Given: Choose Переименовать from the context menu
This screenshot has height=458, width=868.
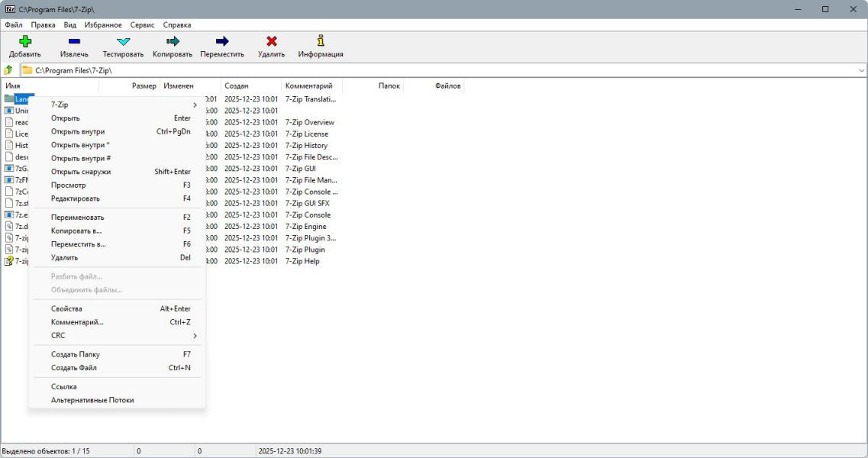Looking at the screenshot, I should click(x=77, y=218).
